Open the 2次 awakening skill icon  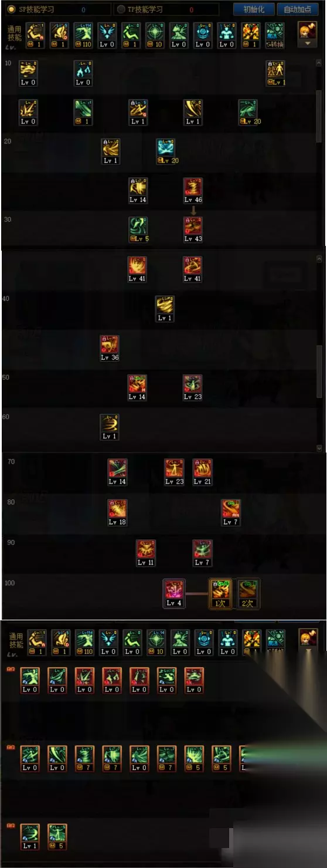point(248,593)
